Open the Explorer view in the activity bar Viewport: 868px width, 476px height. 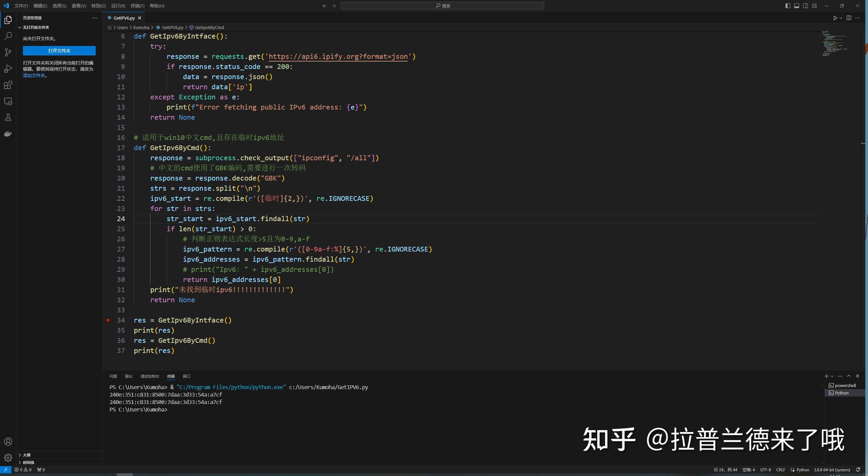[x=8, y=20]
